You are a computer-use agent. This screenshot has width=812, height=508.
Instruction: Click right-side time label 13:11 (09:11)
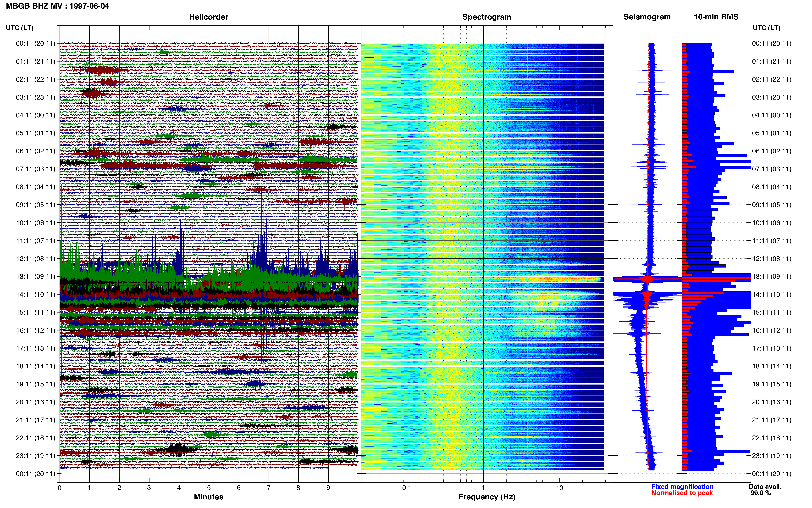point(772,277)
